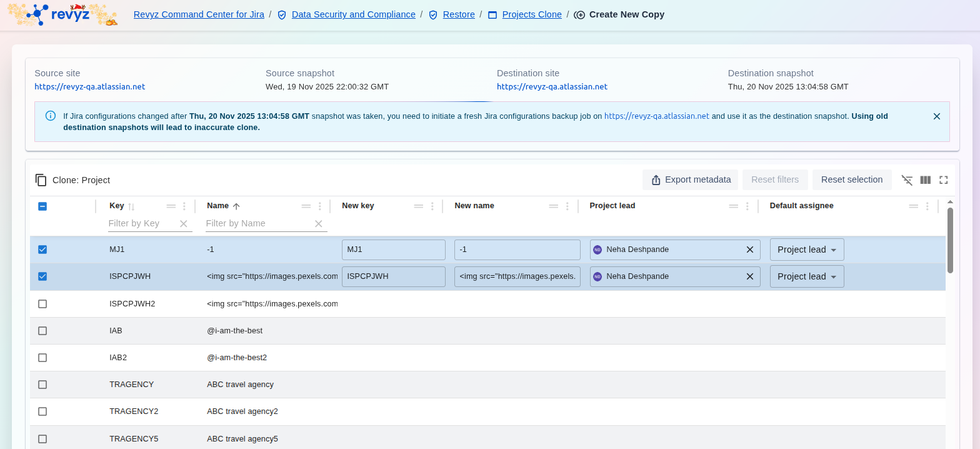The height and width of the screenshot is (449, 980).
Task: Dismiss the snapshot info banner
Action: pos(936,116)
